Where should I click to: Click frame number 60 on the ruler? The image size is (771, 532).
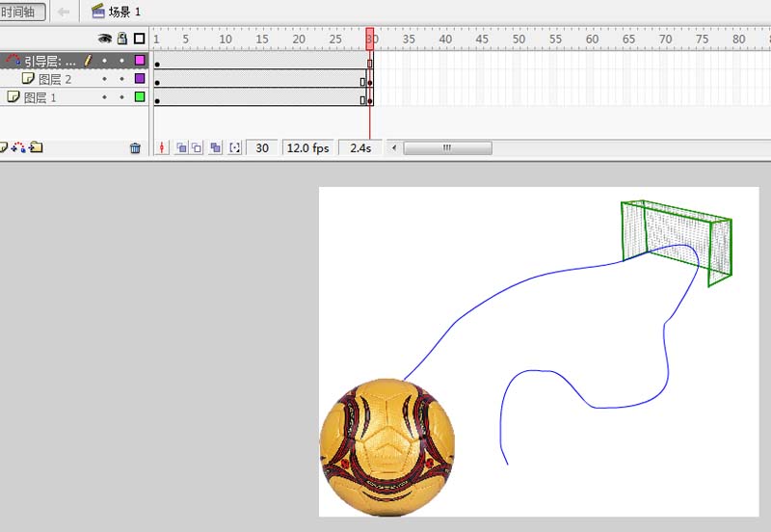(592, 39)
